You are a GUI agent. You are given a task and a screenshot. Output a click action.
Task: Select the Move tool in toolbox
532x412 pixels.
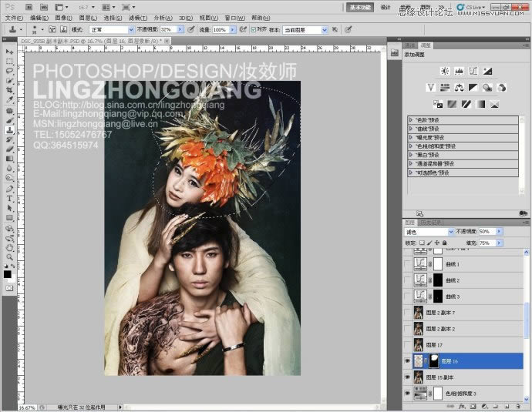[9, 52]
